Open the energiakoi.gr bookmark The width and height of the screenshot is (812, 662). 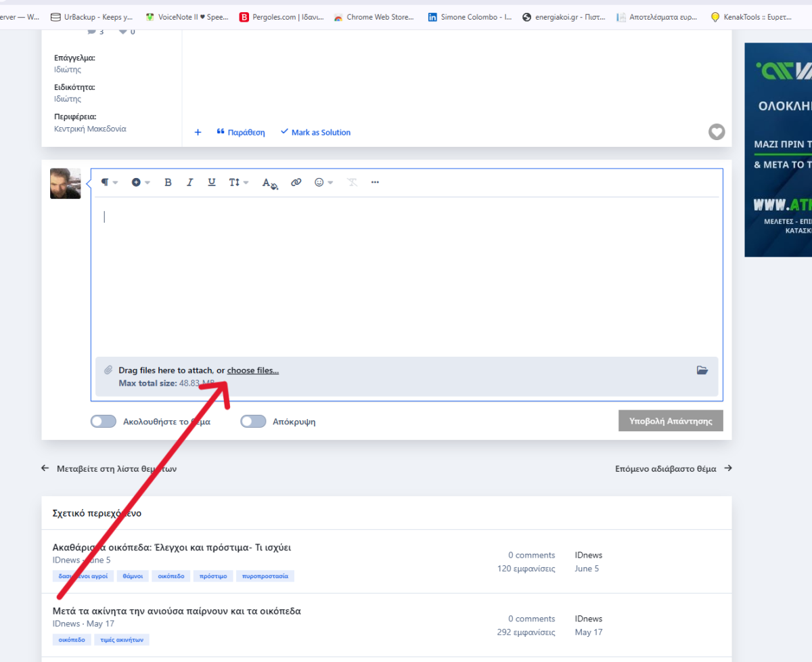(564, 17)
